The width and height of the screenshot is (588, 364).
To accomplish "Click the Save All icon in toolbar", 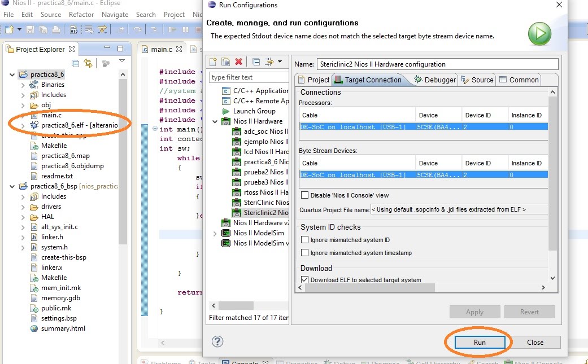I will click(43, 29).
